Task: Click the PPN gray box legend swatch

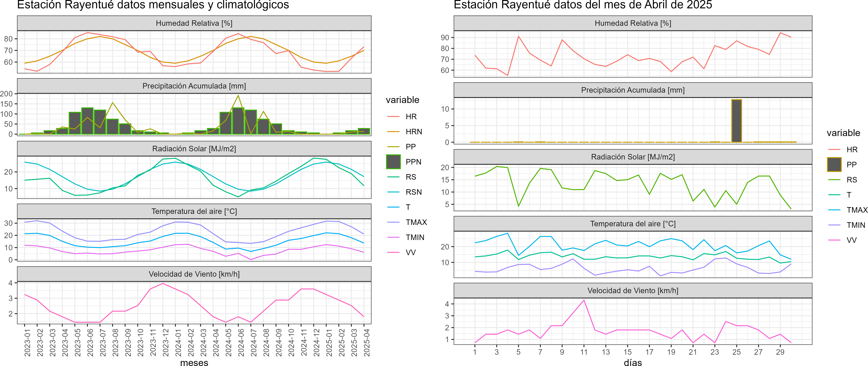Action: 393,162
